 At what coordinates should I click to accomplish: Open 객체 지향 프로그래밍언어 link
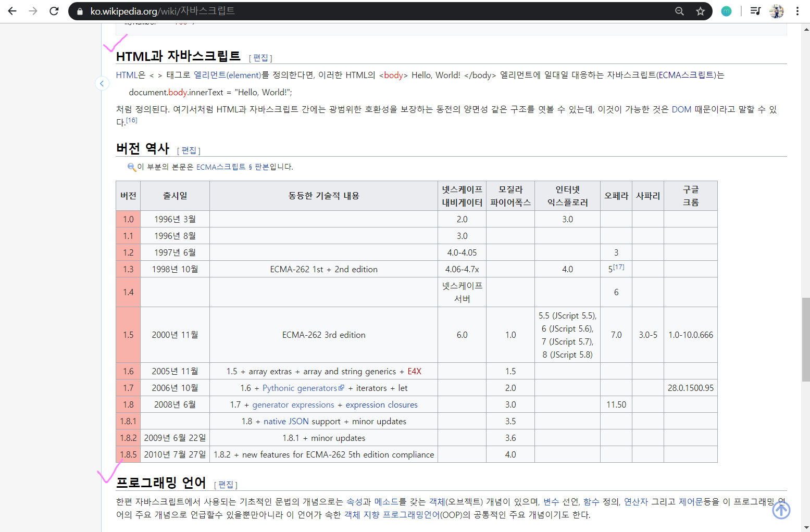(x=392, y=515)
